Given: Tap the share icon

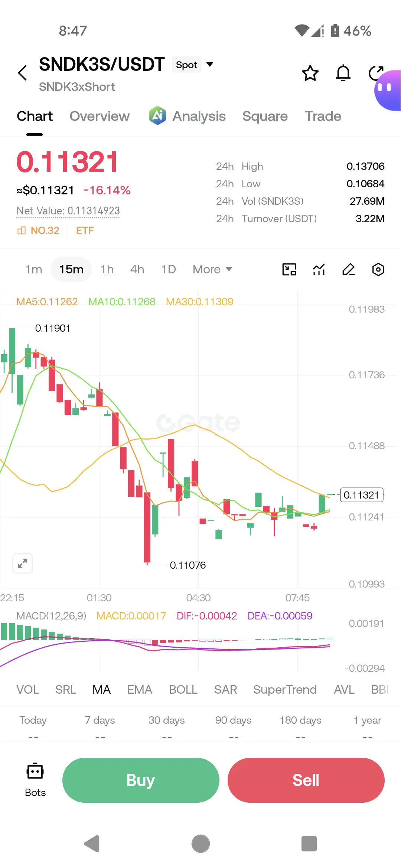Looking at the screenshot, I should [x=375, y=73].
